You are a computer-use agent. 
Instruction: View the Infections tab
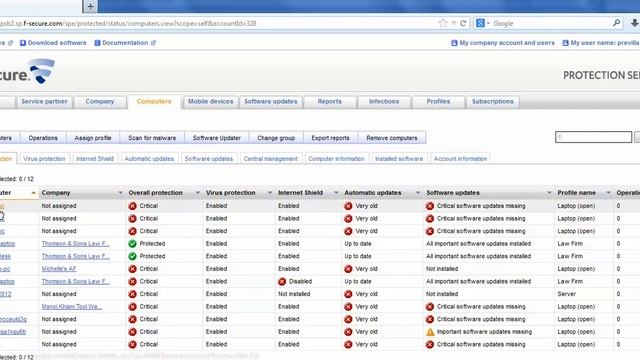point(384,102)
